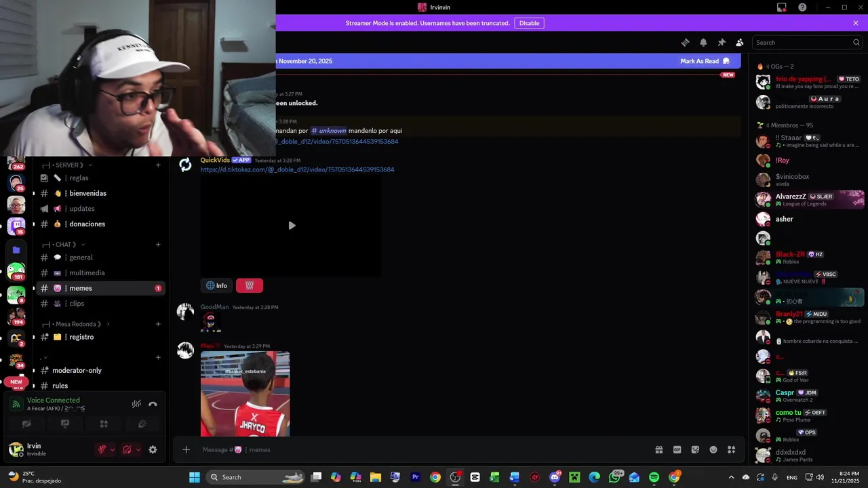Focus the message box for memes
The height and width of the screenshot is (488, 868).
coord(420,449)
